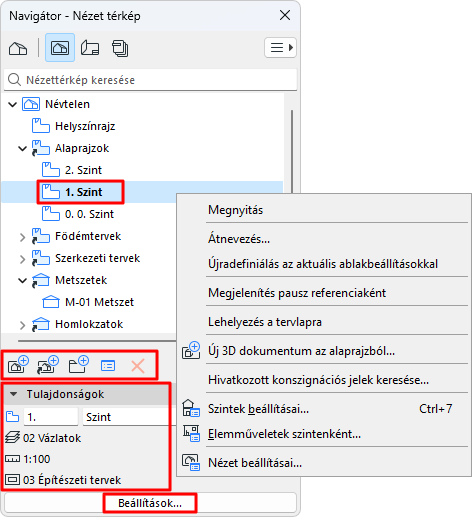Open the Layout Book icon
This screenshot has width=472, height=517.
[x=90, y=48]
